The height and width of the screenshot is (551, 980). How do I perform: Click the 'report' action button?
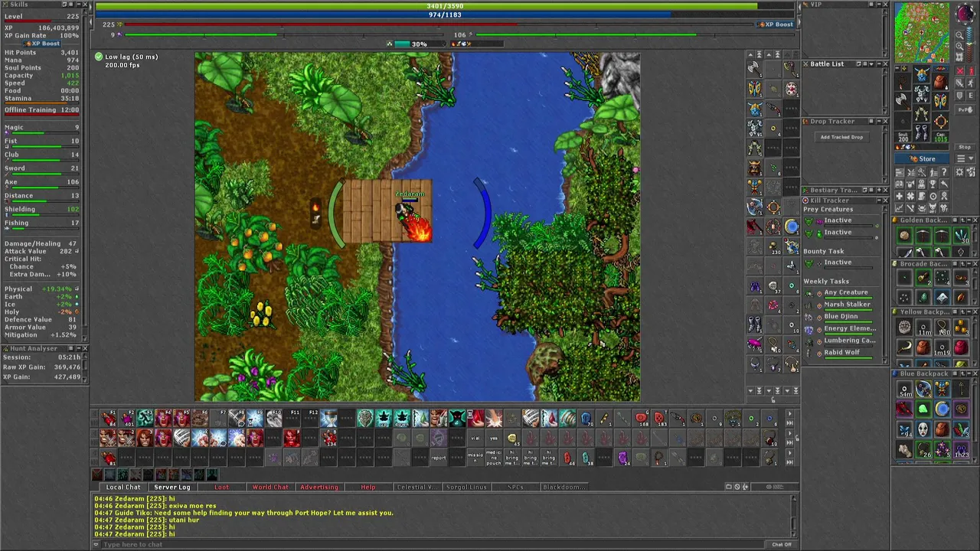point(439,458)
